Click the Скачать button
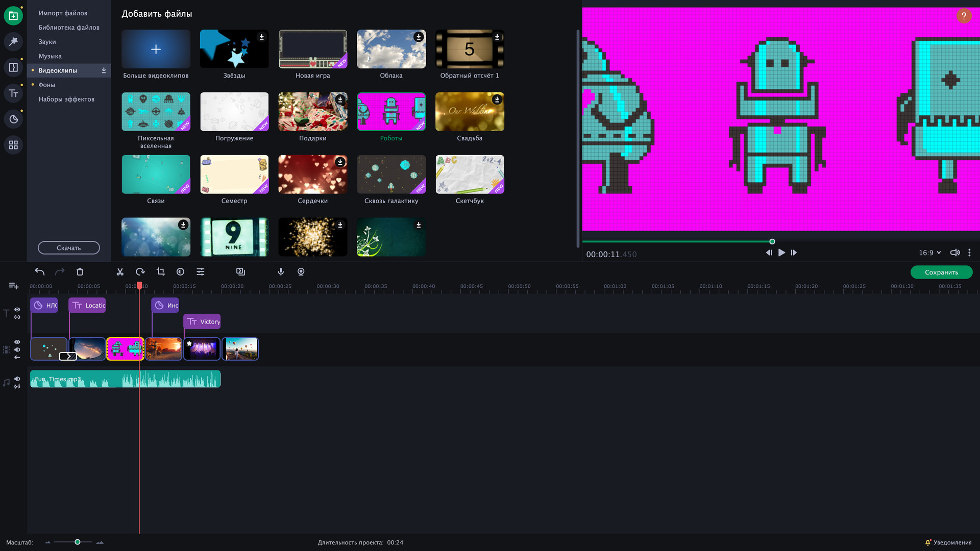The width and height of the screenshot is (980, 551). point(69,248)
